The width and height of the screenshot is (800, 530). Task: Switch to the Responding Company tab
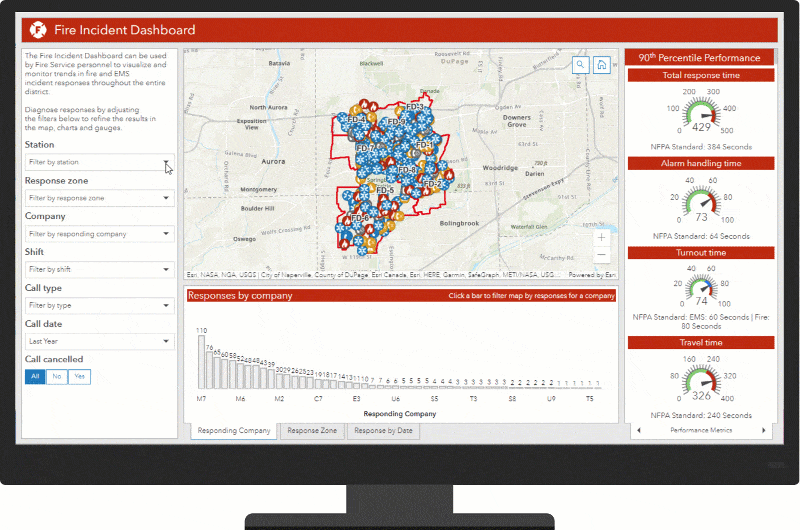pos(234,431)
